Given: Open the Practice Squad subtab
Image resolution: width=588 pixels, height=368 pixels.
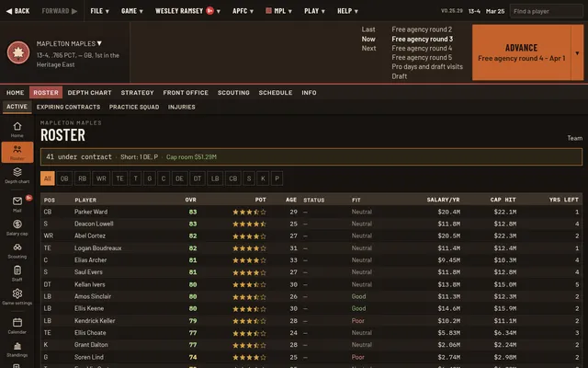Looking at the screenshot, I should point(134,107).
